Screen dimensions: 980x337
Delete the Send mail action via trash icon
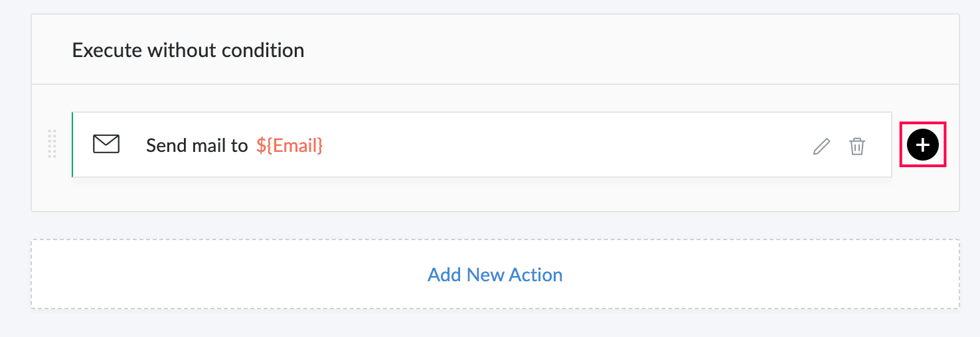(857, 146)
